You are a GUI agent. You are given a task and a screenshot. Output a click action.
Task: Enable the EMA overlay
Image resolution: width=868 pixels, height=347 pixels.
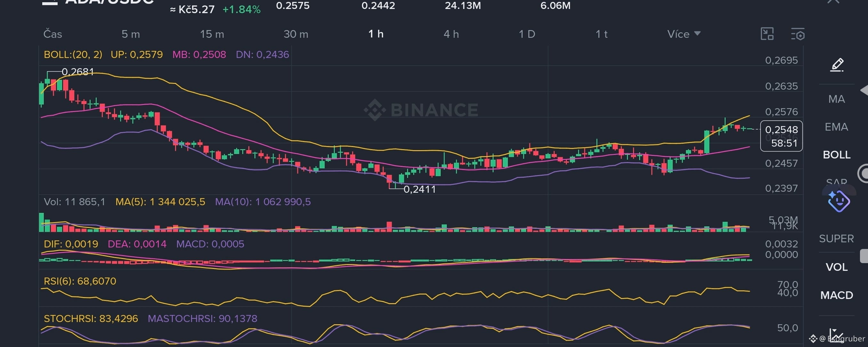836,127
